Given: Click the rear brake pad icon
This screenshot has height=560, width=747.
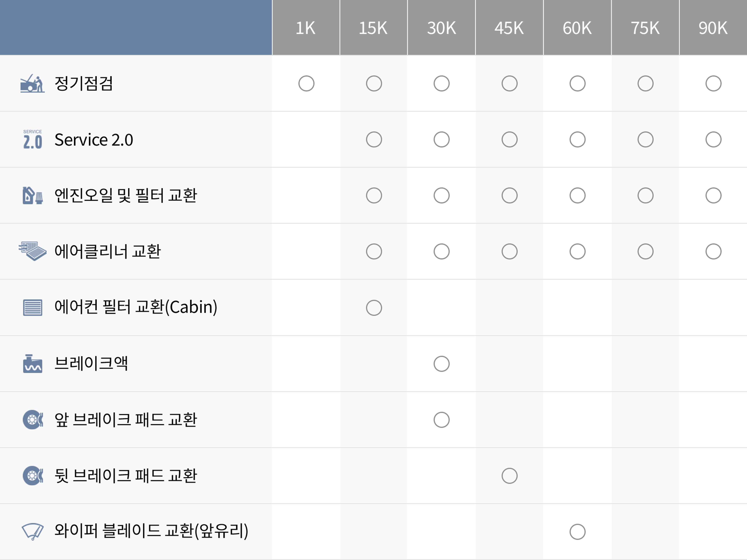Looking at the screenshot, I should 32,476.
